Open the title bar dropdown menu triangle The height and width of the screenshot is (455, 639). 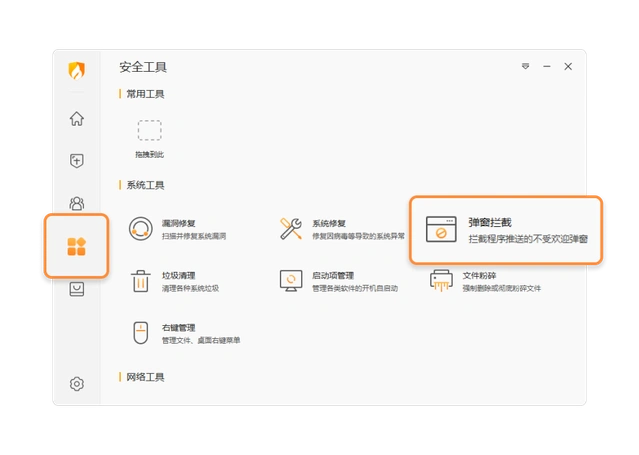pyautogui.click(x=525, y=67)
